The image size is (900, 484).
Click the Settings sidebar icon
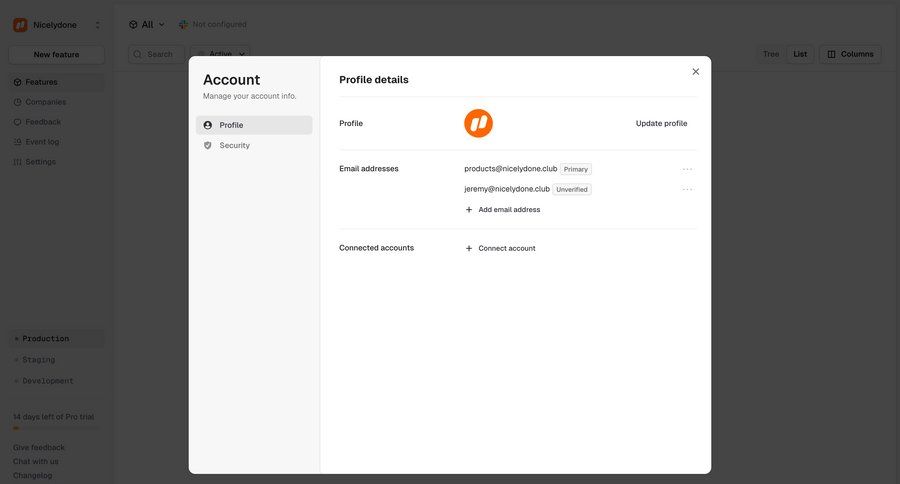(17, 162)
